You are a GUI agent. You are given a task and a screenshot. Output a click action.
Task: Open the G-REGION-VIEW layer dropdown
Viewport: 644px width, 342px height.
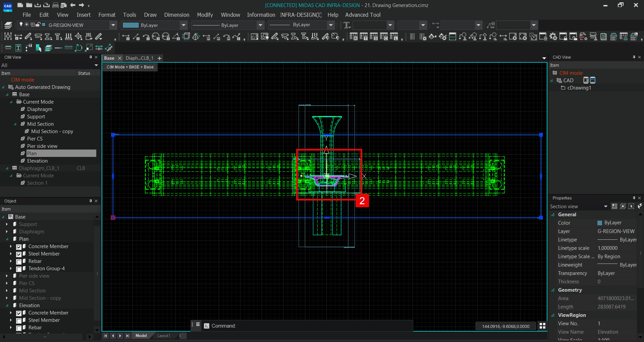click(x=113, y=25)
